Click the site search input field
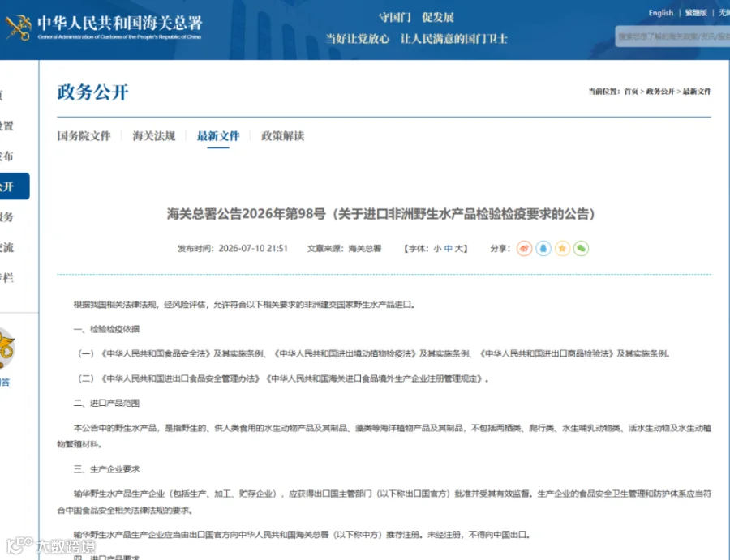The width and height of the screenshot is (730, 560). [672, 36]
